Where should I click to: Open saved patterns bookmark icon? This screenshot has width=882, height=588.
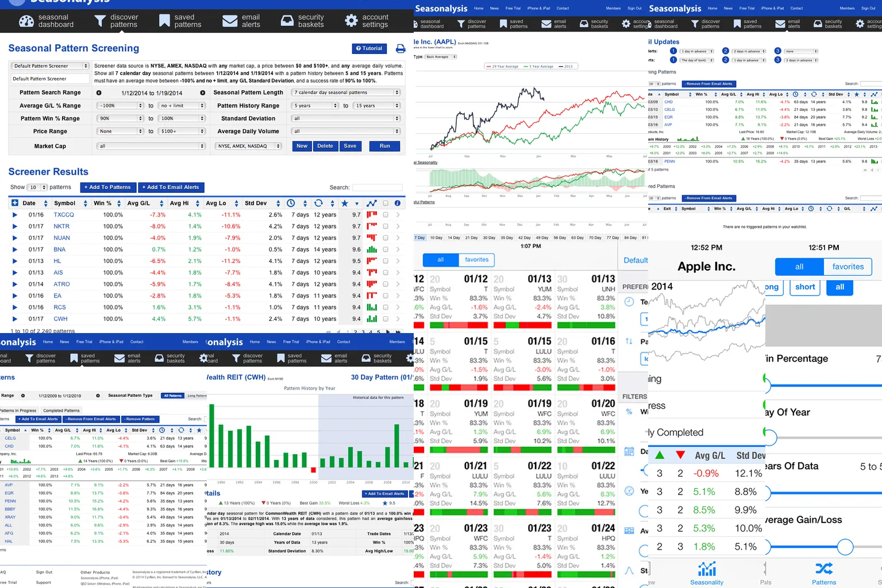[x=164, y=21]
